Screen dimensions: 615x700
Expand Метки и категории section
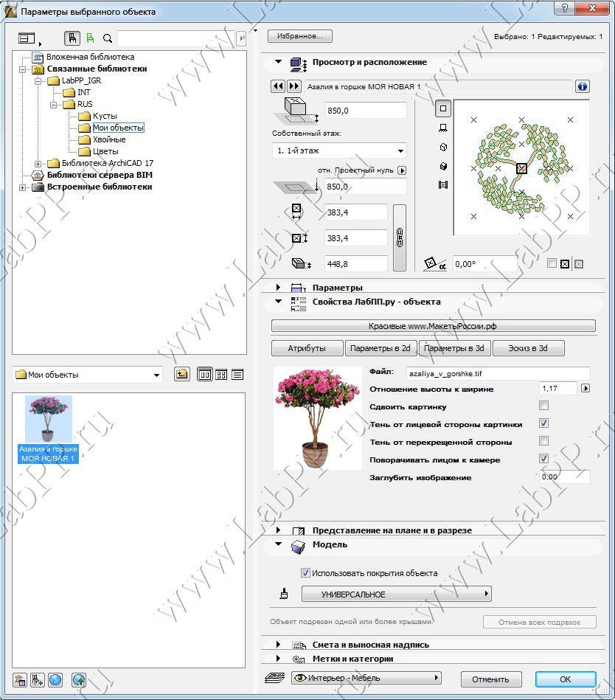278,658
